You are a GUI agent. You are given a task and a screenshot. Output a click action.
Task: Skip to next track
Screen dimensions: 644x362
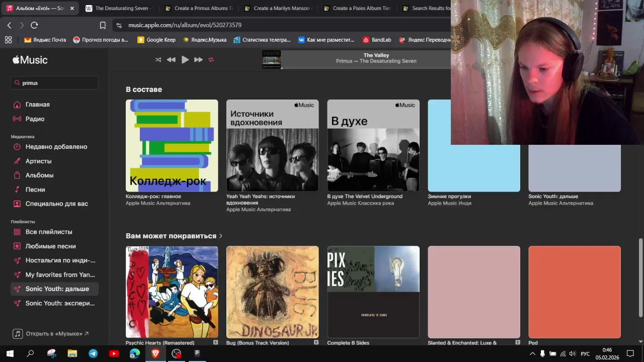198,59
